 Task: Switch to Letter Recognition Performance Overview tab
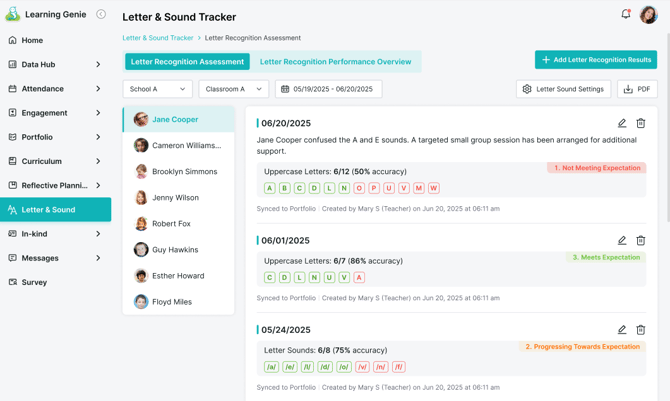pos(335,62)
